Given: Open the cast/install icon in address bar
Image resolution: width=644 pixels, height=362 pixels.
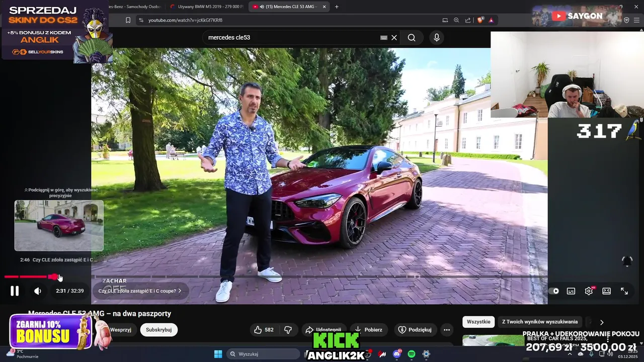Looking at the screenshot, I should [x=445, y=20].
